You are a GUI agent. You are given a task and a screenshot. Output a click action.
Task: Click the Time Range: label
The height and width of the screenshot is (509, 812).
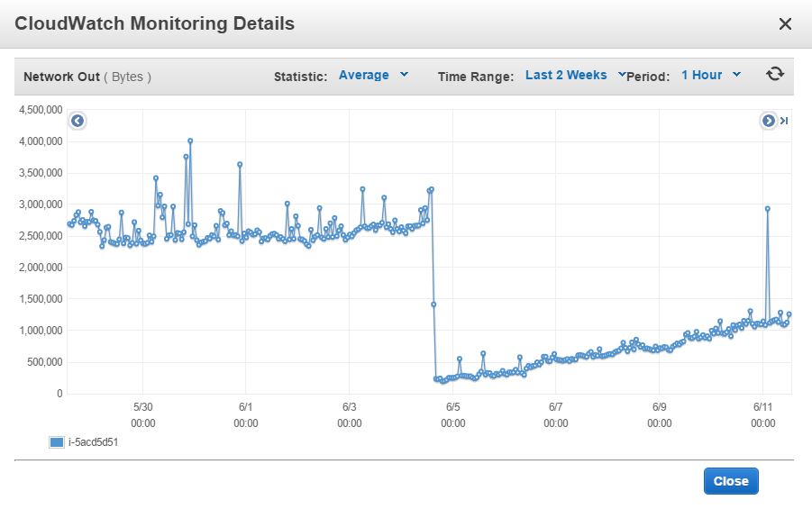tap(476, 77)
